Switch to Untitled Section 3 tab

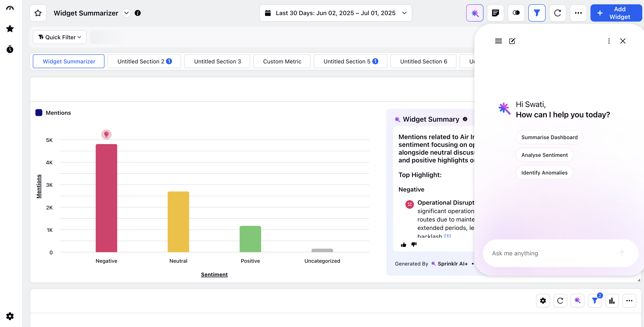pos(217,61)
